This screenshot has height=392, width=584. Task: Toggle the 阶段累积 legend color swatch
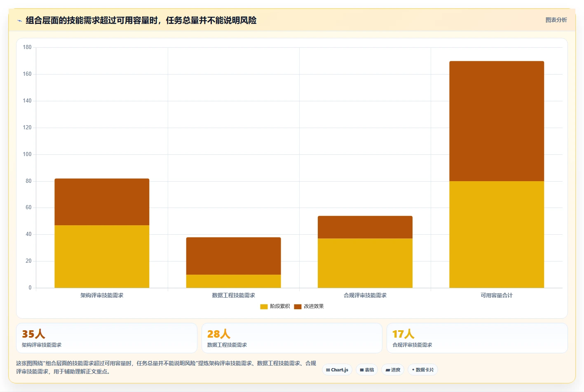coord(264,306)
